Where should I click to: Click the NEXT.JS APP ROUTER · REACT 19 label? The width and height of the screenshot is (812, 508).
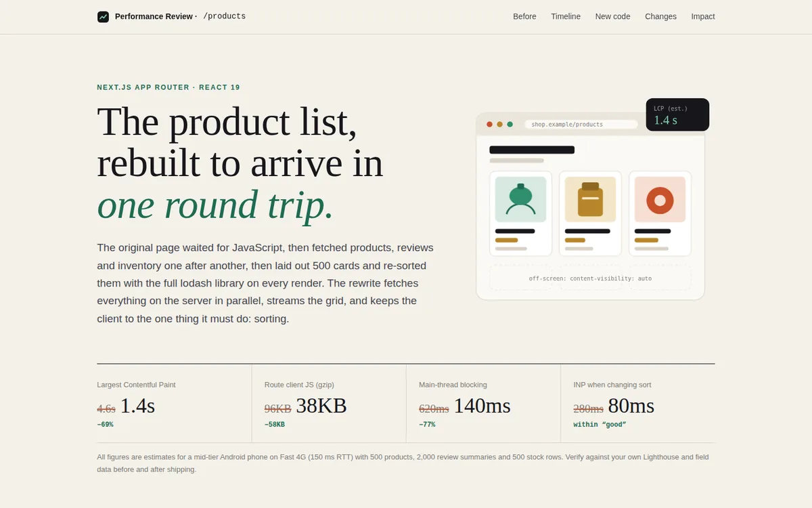pos(168,87)
